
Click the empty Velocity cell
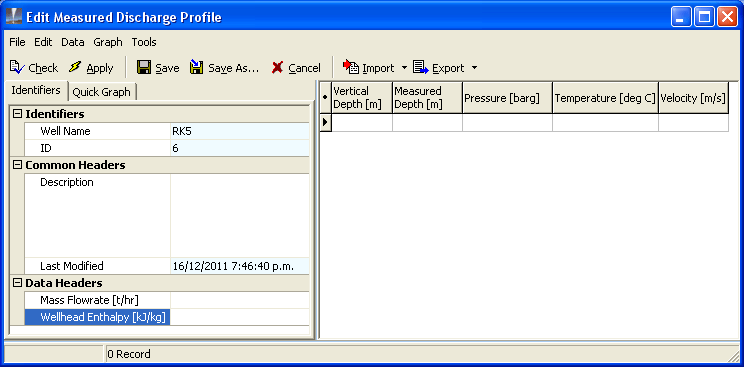[x=694, y=122]
